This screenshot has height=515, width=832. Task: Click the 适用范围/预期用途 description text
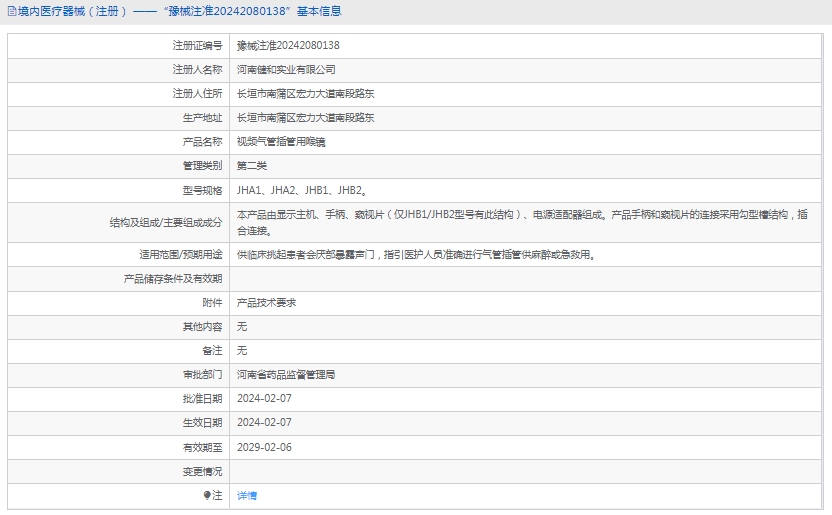(x=416, y=255)
